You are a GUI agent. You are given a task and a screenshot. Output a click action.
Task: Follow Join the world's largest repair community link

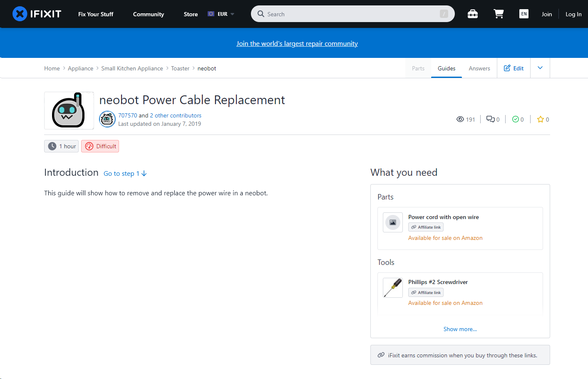tap(297, 44)
